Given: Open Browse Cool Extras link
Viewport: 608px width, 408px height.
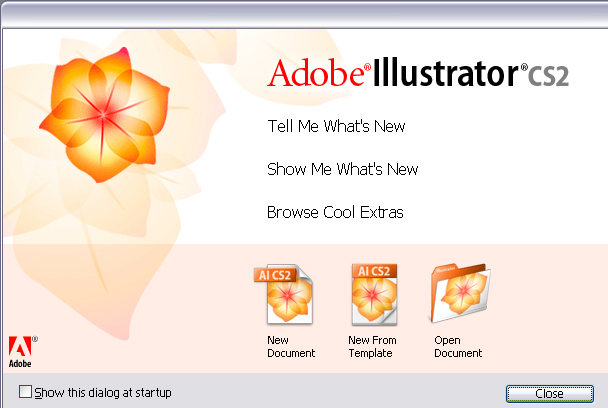Looking at the screenshot, I should pyautogui.click(x=335, y=213).
